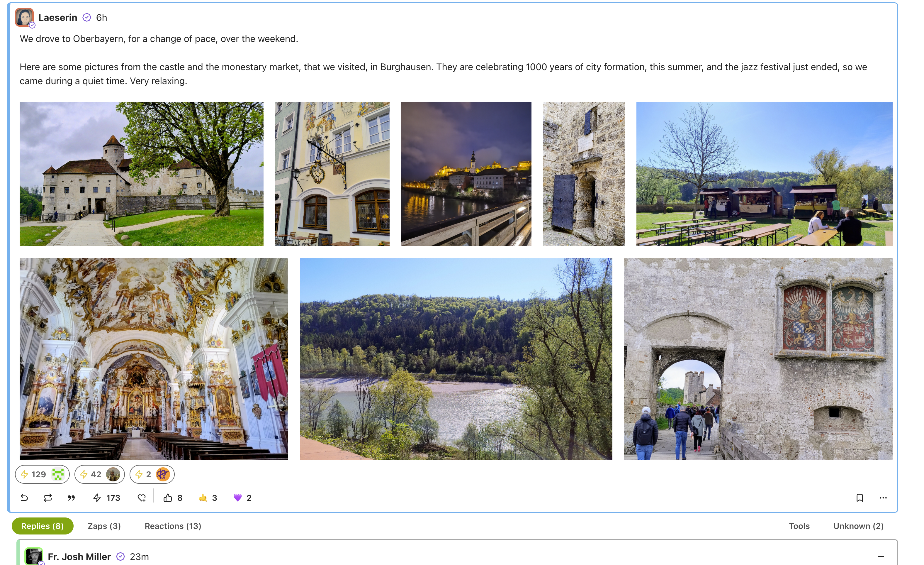Image resolution: width=924 pixels, height=565 pixels.
Task: Open the night river town photo
Action: pyautogui.click(x=466, y=174)
